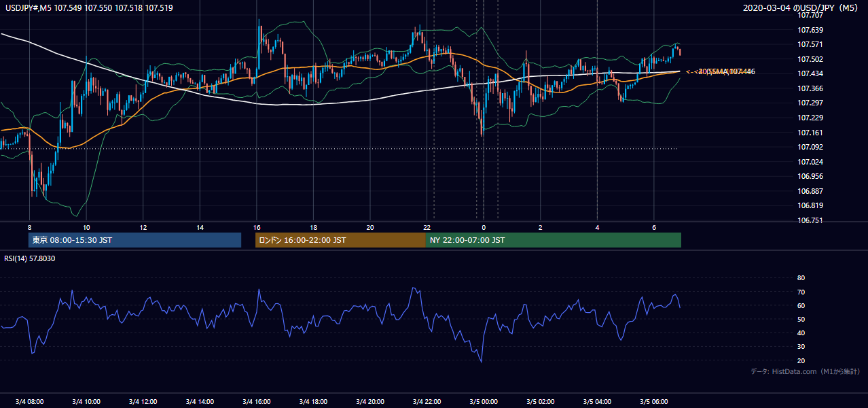Click price axis label 107.571
This screenshot has width=868, height=408.
click(x=810, y=44)
